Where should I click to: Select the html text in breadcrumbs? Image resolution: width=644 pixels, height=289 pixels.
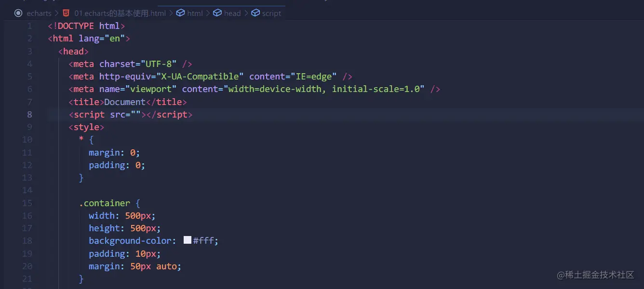195,13
